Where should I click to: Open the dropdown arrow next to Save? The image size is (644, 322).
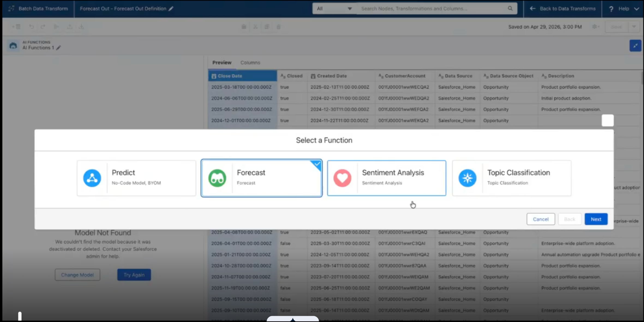pos(634,27)
